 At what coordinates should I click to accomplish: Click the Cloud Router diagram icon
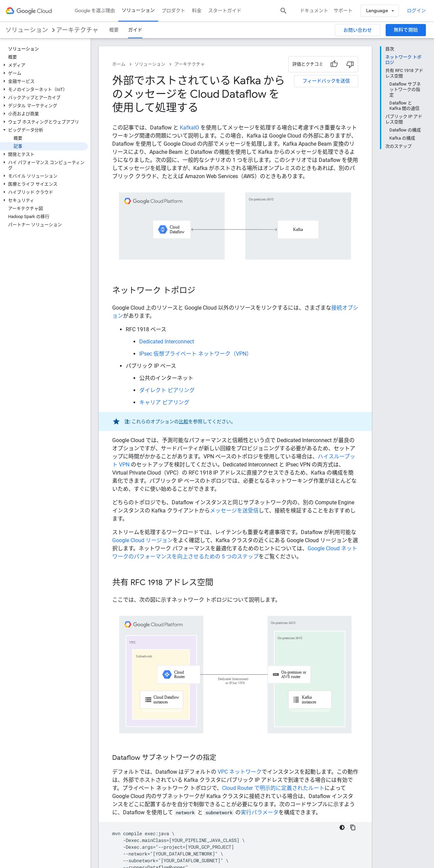[x=167, y=674]
